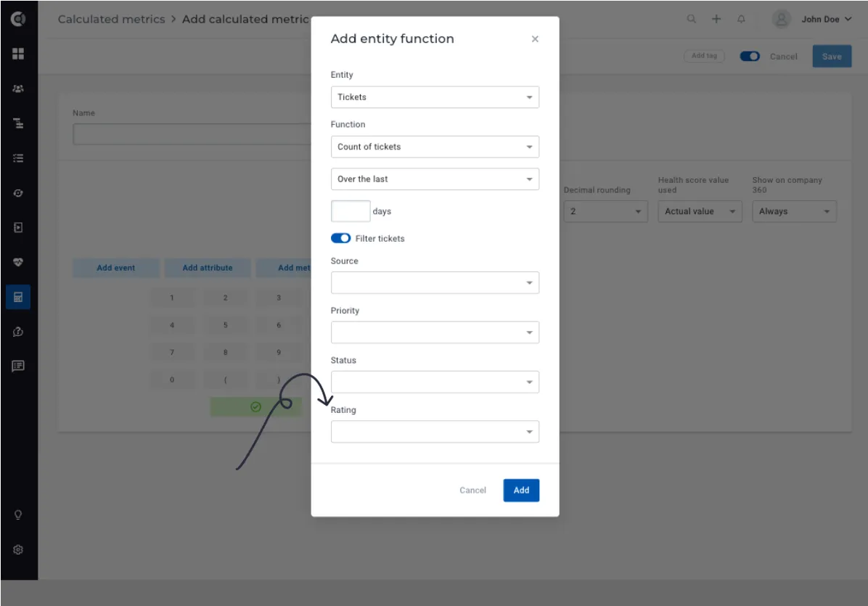Screen dimensions: 868x606
Task: Open the Entity dropdown showing Tickets
Action: click(435, 97)
